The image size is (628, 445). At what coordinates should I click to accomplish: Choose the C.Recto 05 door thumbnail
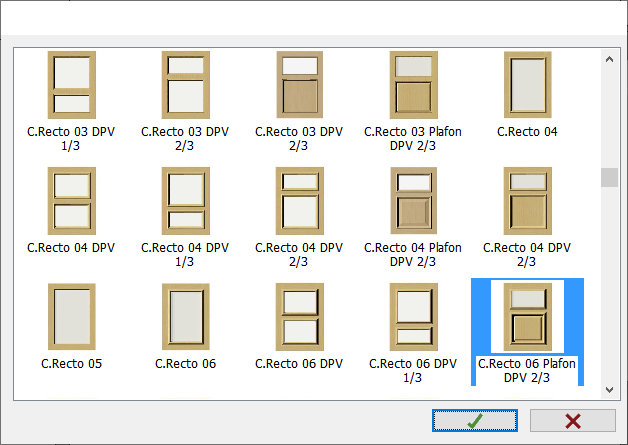pos(72,316)
